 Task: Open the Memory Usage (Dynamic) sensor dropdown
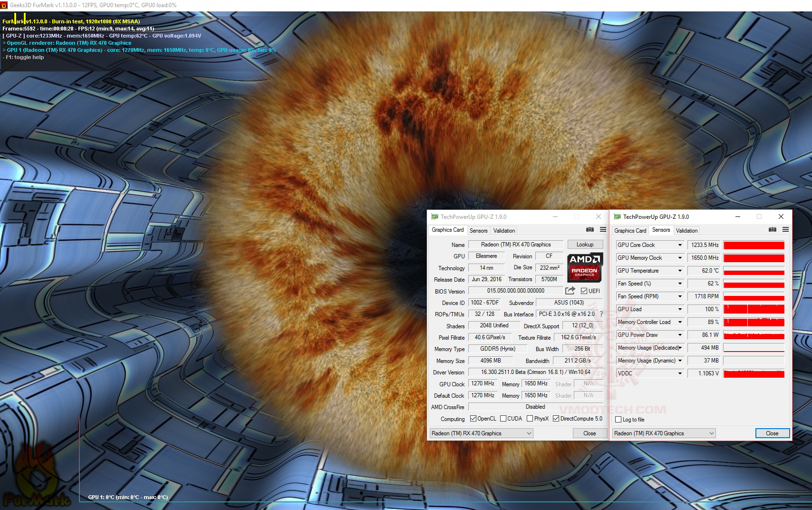pyautogui.click(x=680, y=361)
